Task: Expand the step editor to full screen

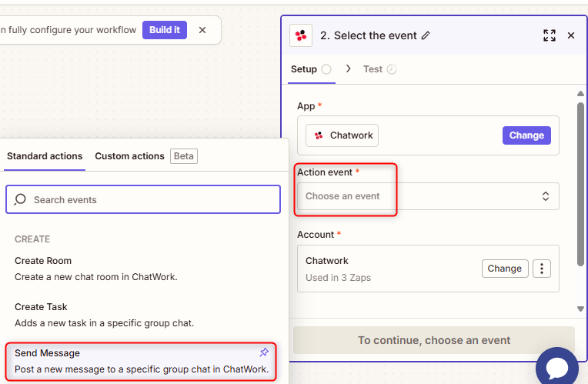Action: tap(549, 35)
